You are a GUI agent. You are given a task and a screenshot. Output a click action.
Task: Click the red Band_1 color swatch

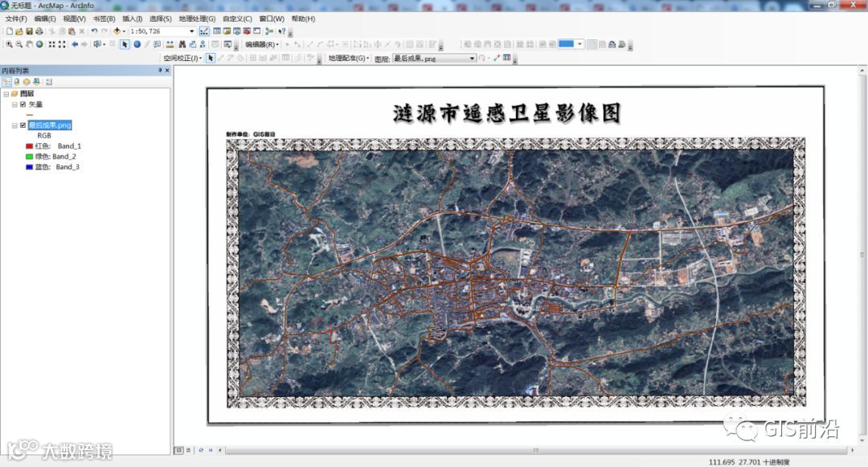click(30, 146)
